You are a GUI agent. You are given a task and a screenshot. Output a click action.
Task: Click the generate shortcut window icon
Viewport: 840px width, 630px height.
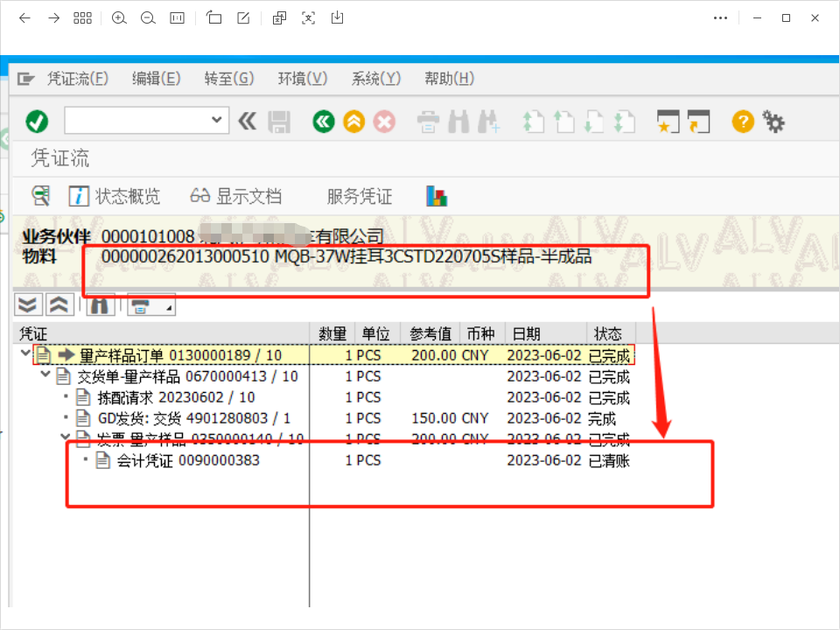coord(698,122)
